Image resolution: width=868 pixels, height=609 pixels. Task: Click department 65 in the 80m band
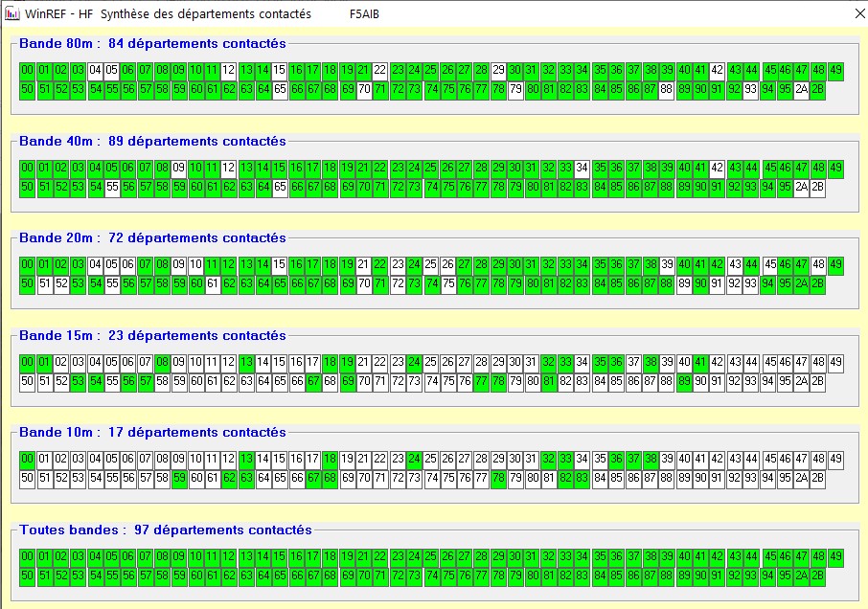pos(280,89)
